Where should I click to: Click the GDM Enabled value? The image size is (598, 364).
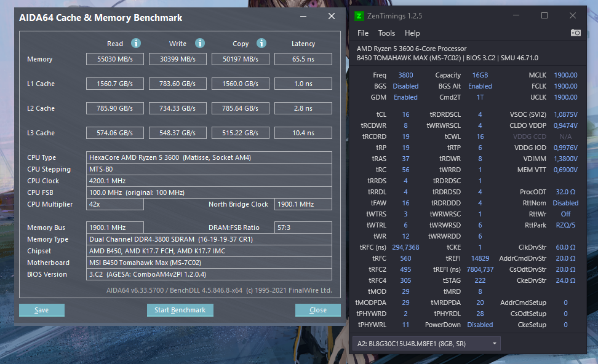pos(405,97)
